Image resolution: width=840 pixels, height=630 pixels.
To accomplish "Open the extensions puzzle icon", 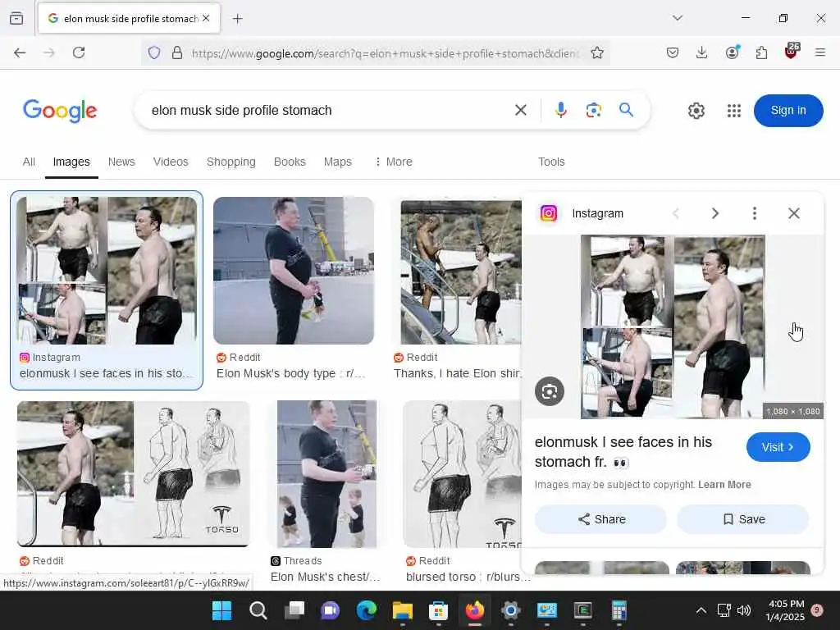I will tap(761, 52).
